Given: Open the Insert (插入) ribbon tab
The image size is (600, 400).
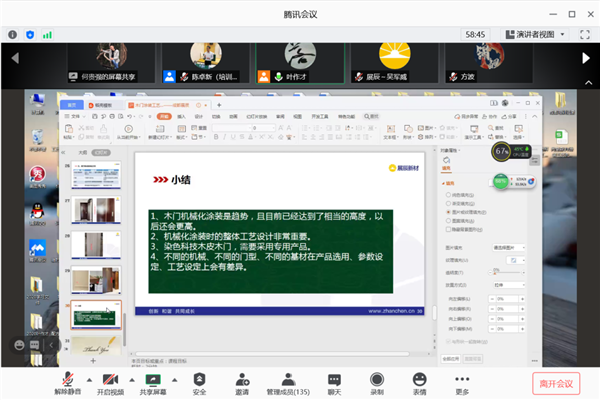Looking at the screenshot, I should (x=181, y=116).
